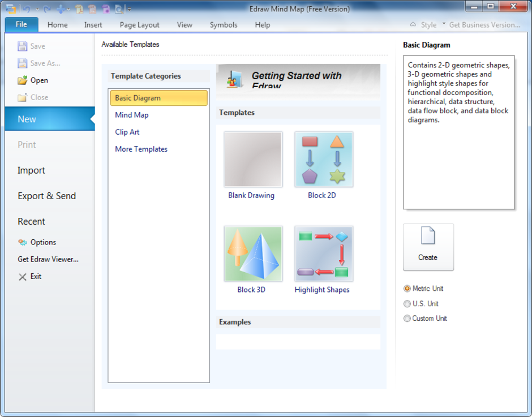
Task: Click the Highlight Shapes label text
Action: click(x=322, y=290)
